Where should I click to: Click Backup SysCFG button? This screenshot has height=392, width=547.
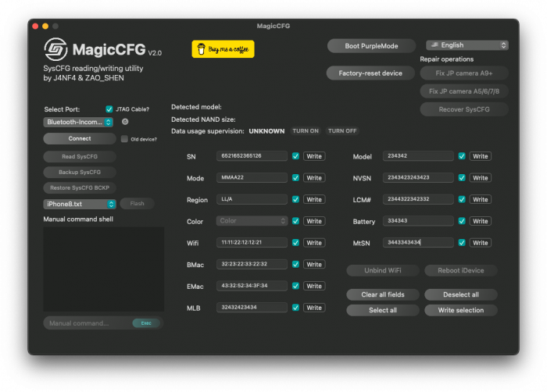click(80, 173)
